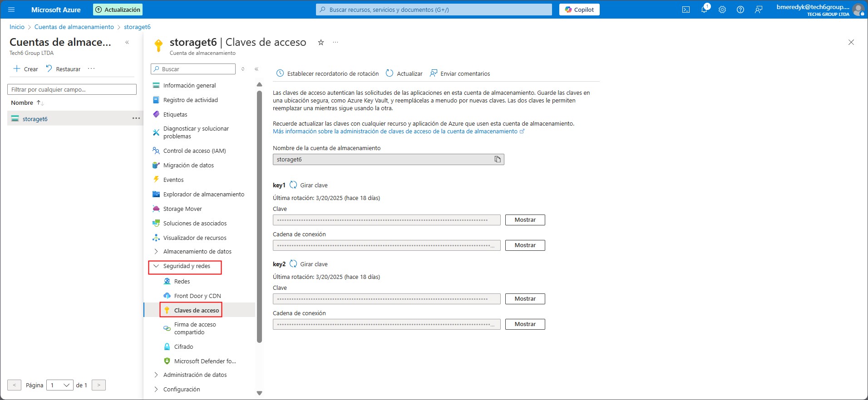The height and width of the screenshot is (400, 868).
Task: Open the Azure portal hamburger menu
Action: 11,10
